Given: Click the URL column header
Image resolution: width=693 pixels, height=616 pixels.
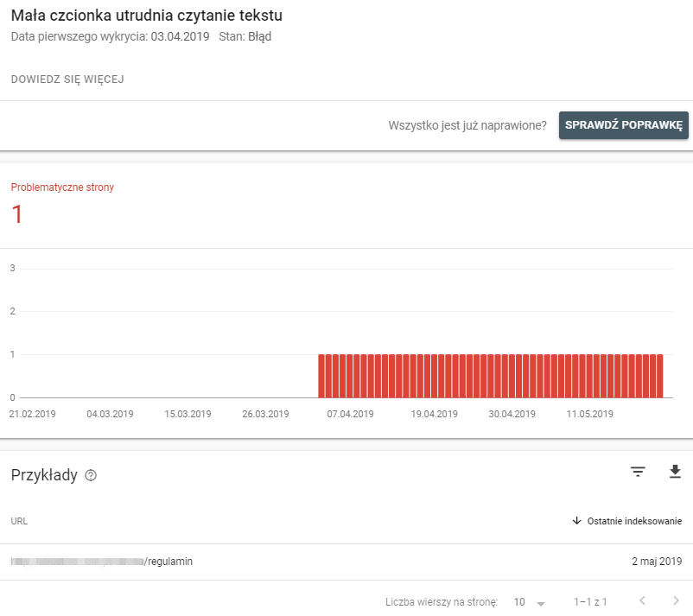Looking at the screenshot, I should pos(19,521).
